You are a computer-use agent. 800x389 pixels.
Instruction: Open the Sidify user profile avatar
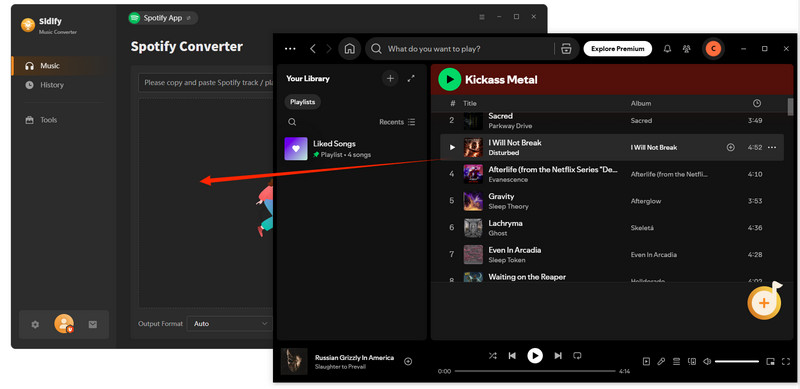64,324
